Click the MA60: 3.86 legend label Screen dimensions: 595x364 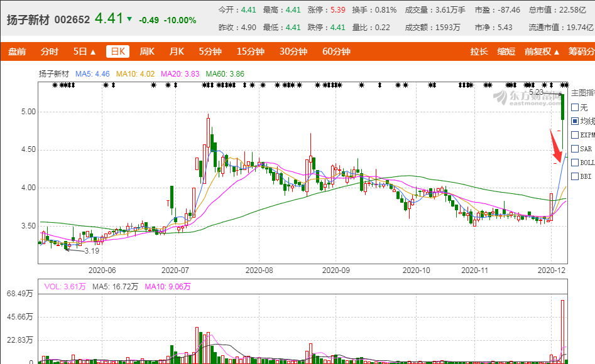coord(225,74)
